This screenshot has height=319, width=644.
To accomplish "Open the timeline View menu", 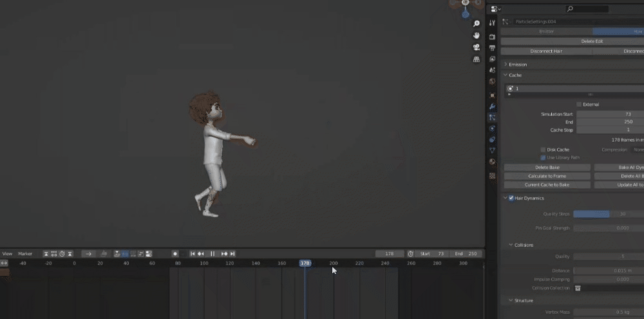I will tap(7, 254).
